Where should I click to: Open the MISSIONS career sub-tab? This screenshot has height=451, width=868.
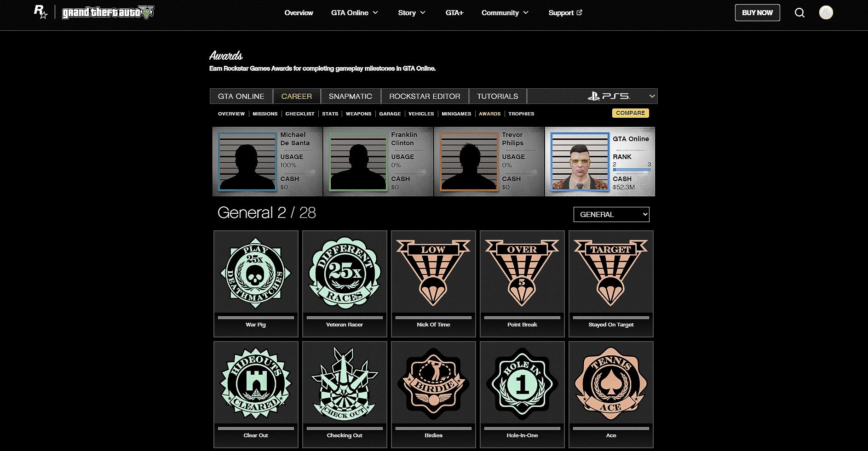tap(265, 114)
